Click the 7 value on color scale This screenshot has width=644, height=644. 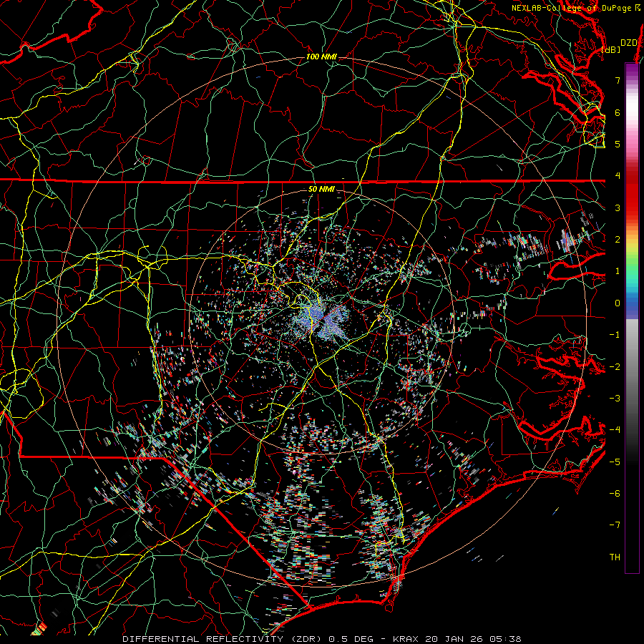(618, 80)
